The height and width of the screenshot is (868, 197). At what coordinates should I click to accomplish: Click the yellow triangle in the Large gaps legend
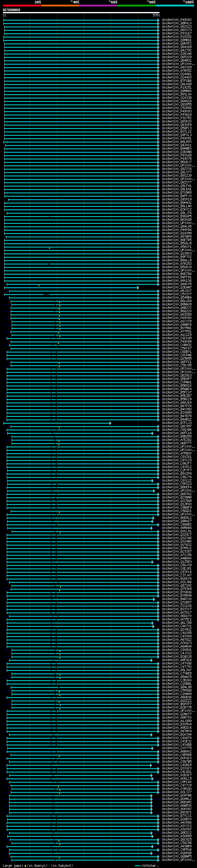(26, 866)
